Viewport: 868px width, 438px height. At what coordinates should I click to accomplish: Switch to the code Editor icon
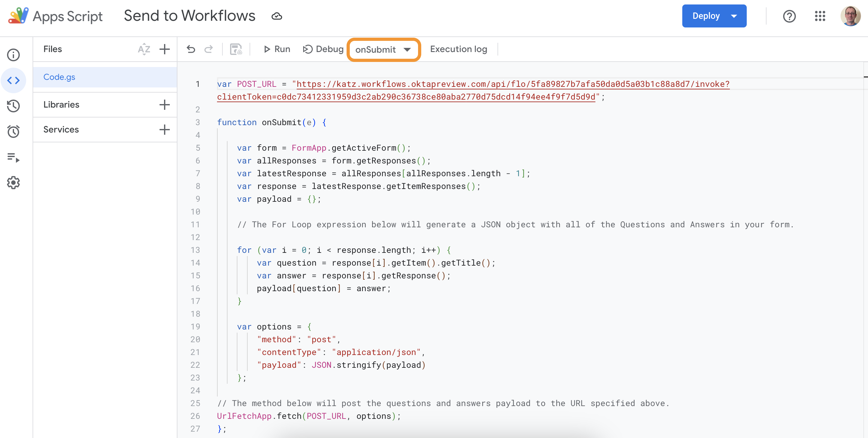pos(13,80)
